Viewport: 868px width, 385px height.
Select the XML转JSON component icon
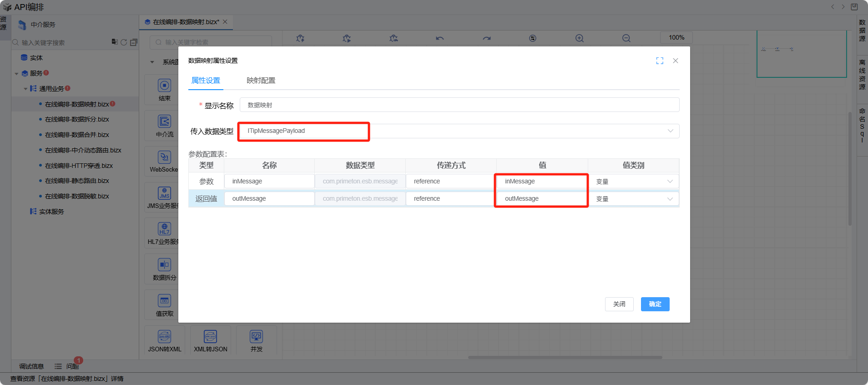[x=210, y=337]
